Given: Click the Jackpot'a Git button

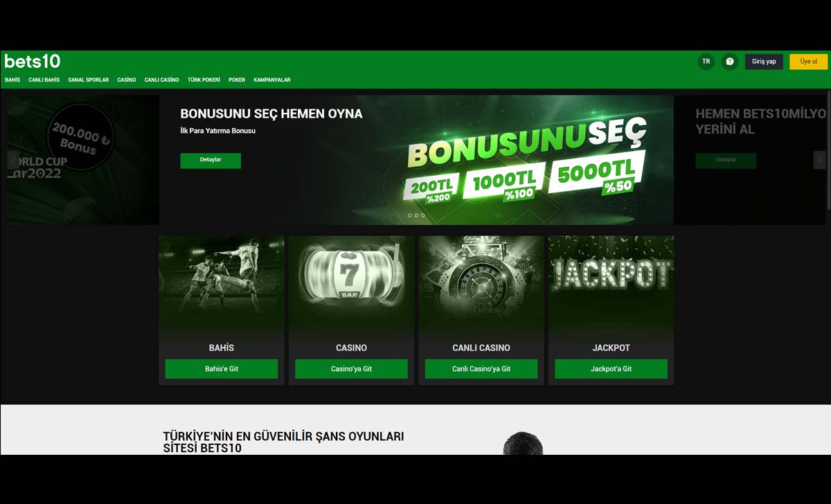Looking at the screenshot, I should point(611,369).
